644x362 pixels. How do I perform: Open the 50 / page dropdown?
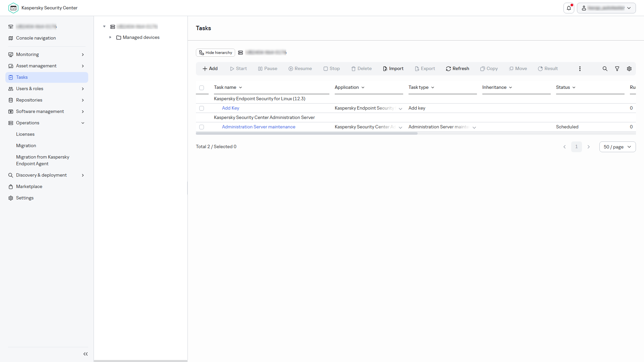[618, 147]
